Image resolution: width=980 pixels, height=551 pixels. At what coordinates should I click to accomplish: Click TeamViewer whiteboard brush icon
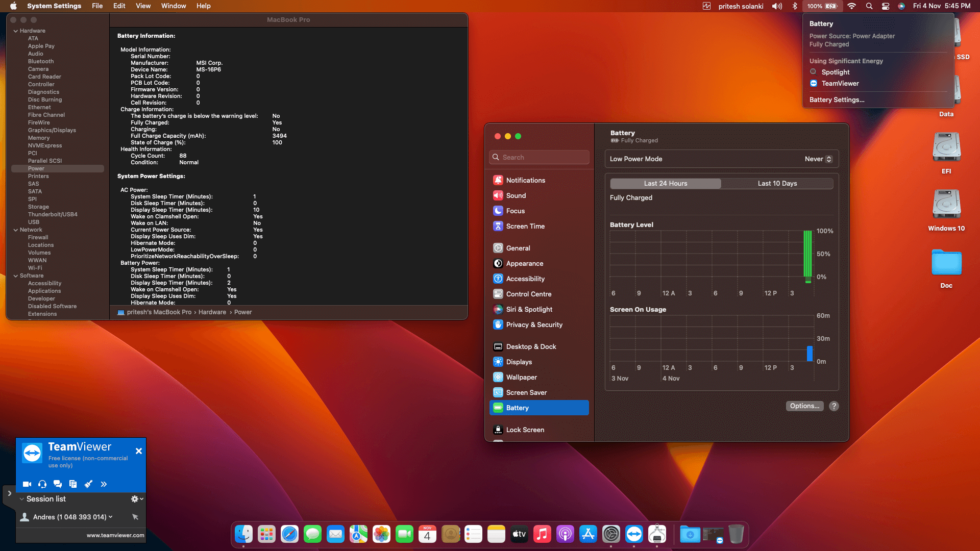[x=88, y=484]
